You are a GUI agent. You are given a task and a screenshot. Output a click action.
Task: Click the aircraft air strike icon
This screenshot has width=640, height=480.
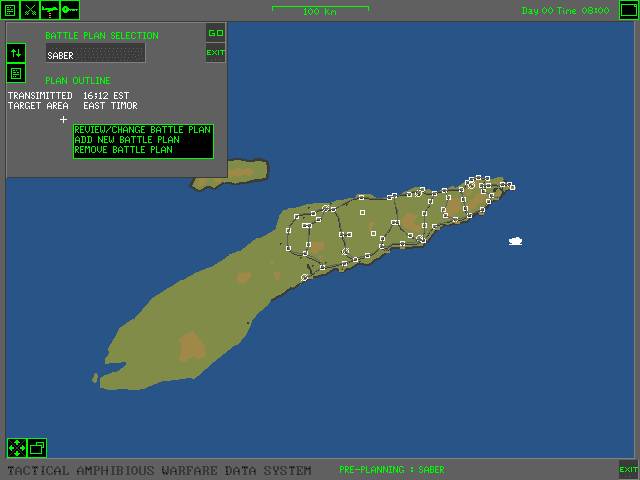point(50,10)
